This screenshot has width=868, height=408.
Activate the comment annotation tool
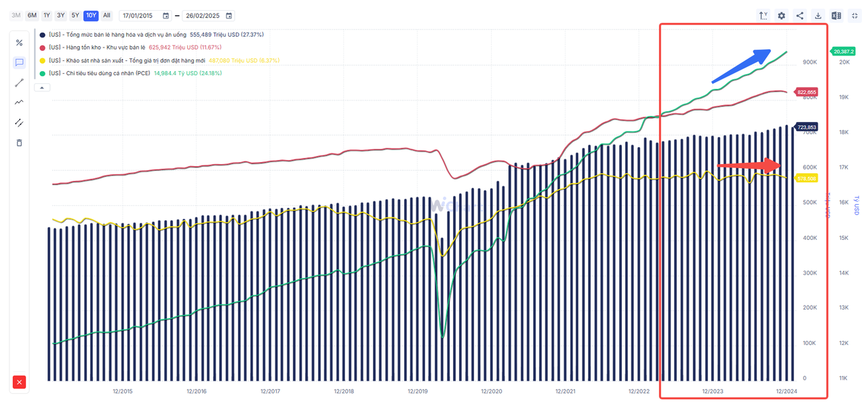[x=19, y=62]
